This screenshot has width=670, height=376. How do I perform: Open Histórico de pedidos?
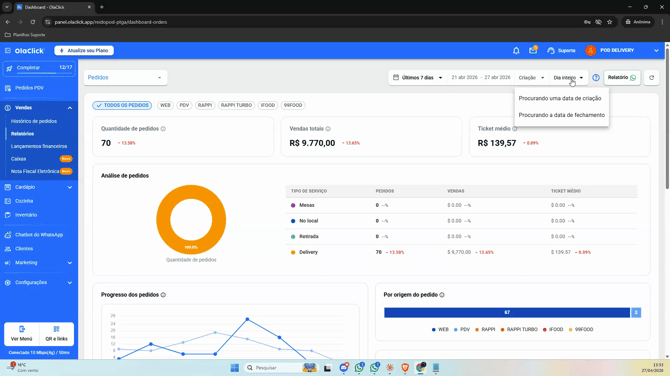(34, 121)
